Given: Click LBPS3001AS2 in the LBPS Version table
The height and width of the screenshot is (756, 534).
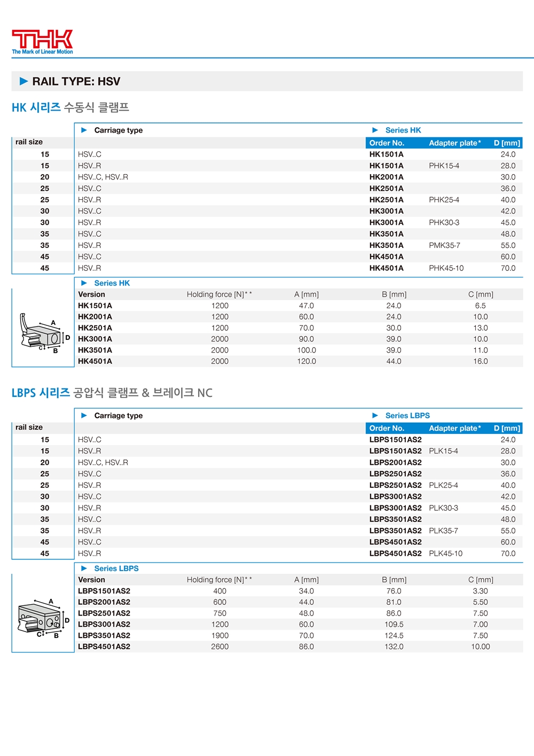Looking at the screenshot, I should click(x=104, y=624).
